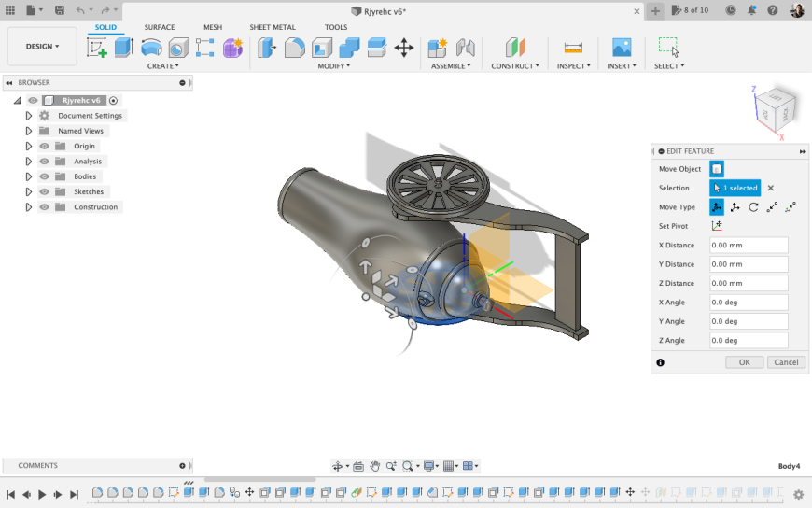Click the Insert image icon in toolbar
Screen dimensions: 812x508
coord(622,48)
